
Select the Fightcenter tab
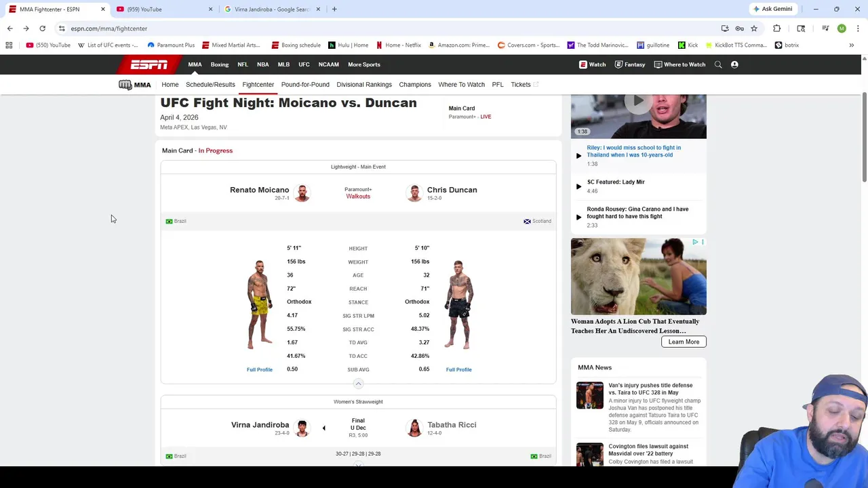tap(258, 85)
